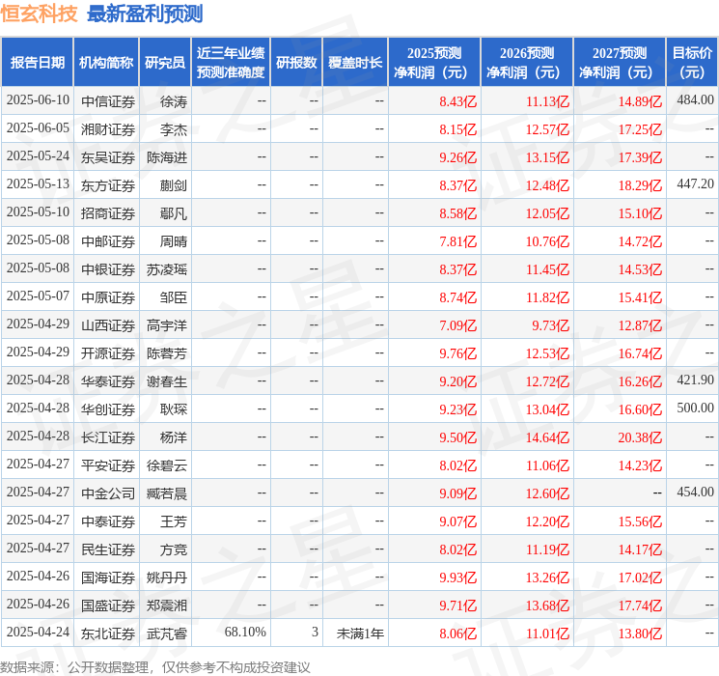Viewport: 719px width, 676px height.
Task: Click 2026 forecast 9.73亿
Action: pos(551,326)
